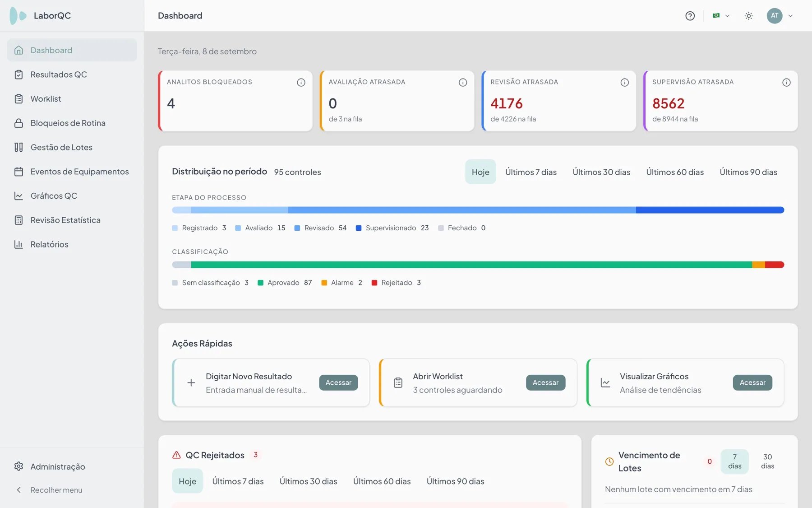
Task: Click the Rejeitado red legend swatch
Action: (374, 283)
